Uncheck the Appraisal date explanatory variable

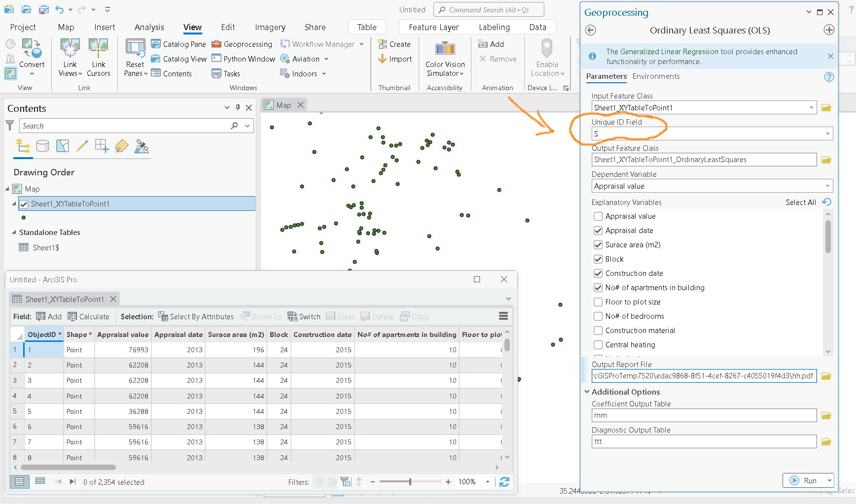[x=598, y=231]
